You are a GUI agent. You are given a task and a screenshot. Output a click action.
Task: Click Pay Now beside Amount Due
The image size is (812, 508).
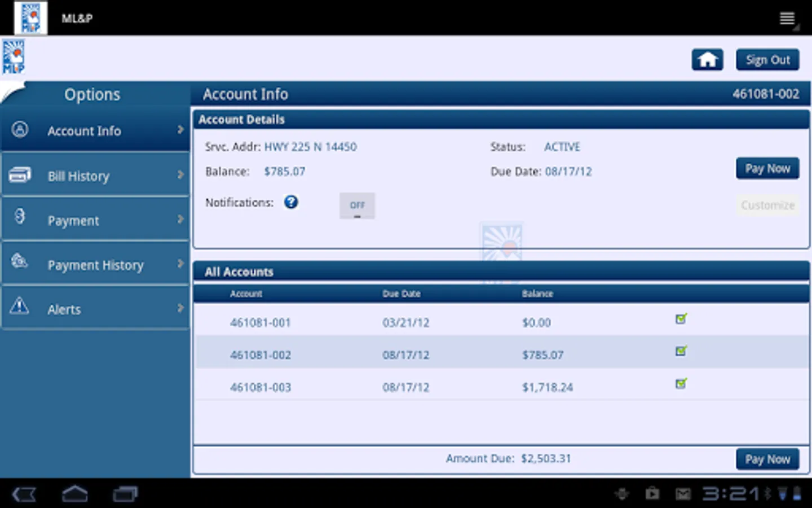(x=767, y=459)
